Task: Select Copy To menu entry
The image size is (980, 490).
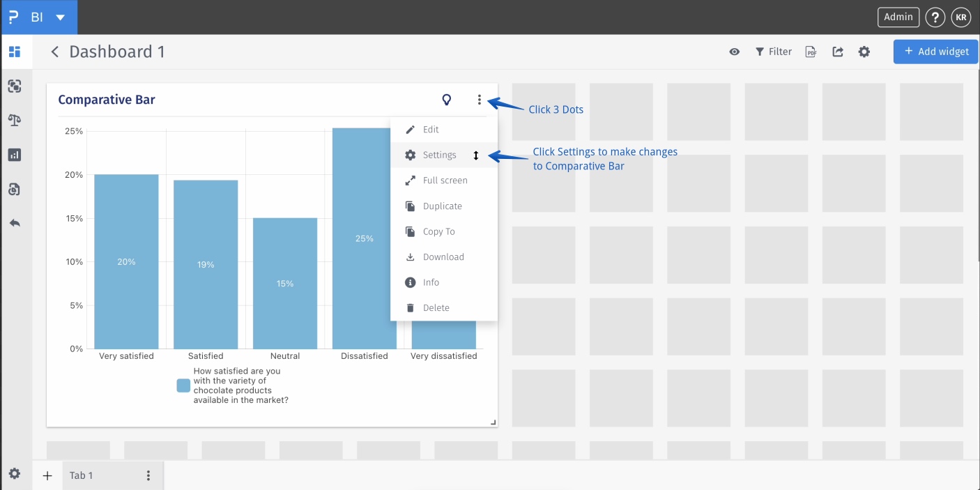Action: [x=444, y=231]
